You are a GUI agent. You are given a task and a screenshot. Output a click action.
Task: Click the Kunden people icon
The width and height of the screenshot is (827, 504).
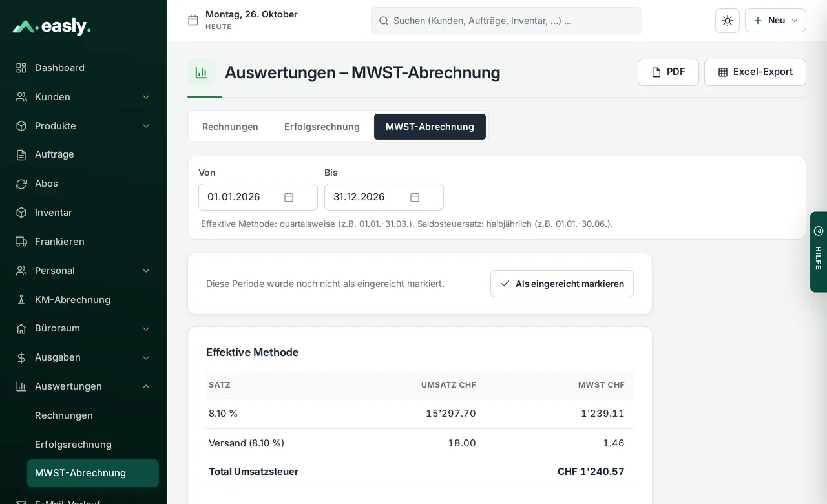click(21, 97)
